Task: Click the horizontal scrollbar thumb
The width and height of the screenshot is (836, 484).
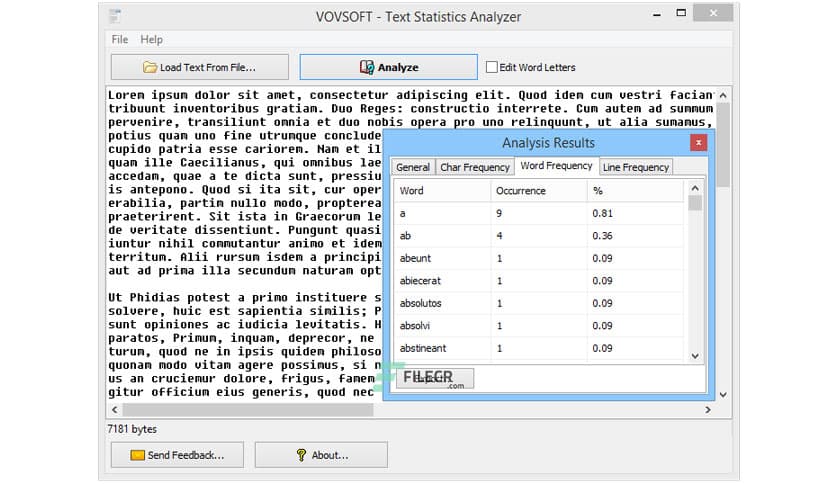Action: (248, 409)
